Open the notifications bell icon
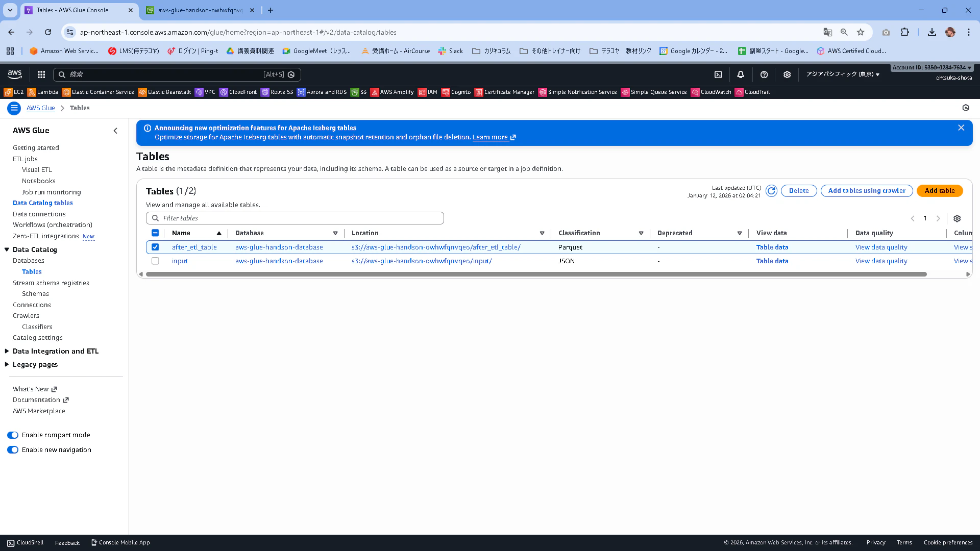 point(741,74)
